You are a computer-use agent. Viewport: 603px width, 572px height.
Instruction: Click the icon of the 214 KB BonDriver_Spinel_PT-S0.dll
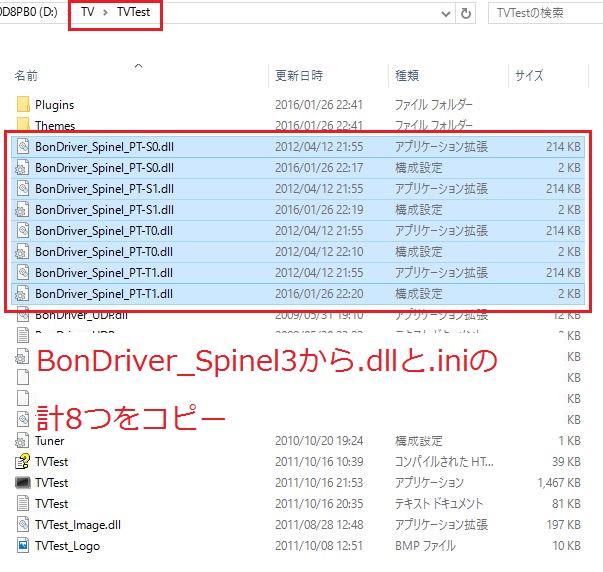[23, 146]
